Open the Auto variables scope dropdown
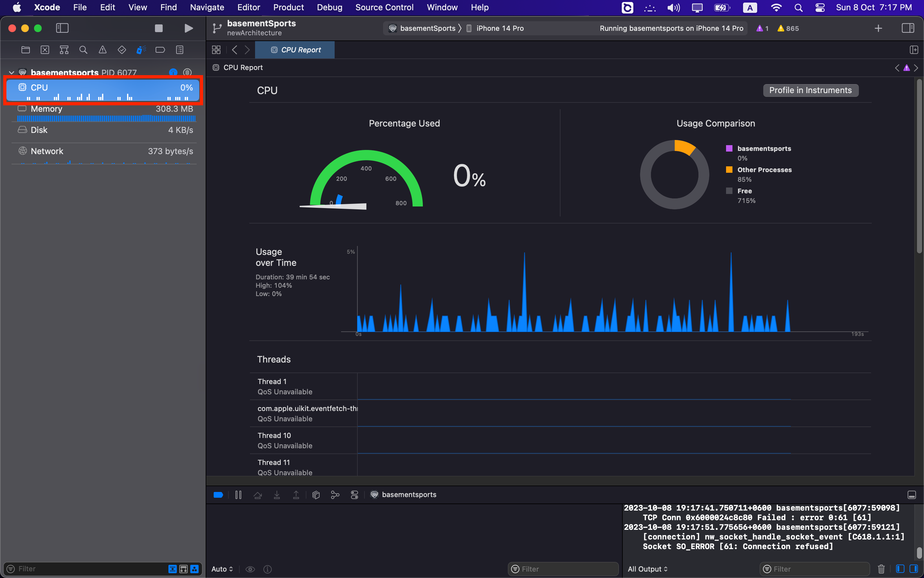This screenshot has width=924, height=578. point(222,569)
